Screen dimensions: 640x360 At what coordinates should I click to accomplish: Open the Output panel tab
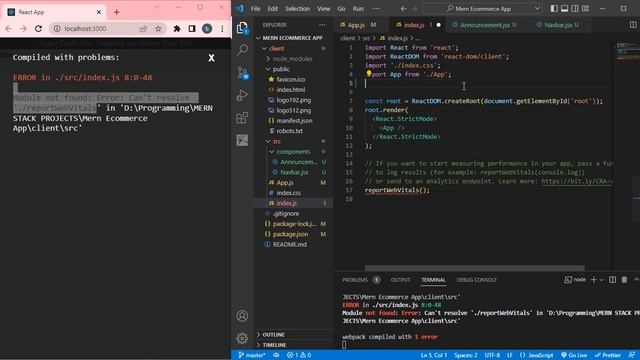coord(400,280)
